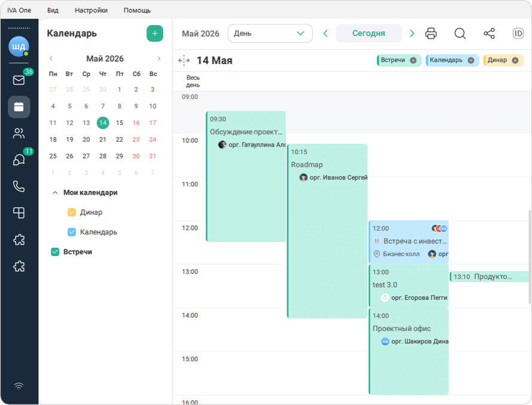532x405 pixels.
Task: Click the ID icon in toolbar
Action: point(518,34)
